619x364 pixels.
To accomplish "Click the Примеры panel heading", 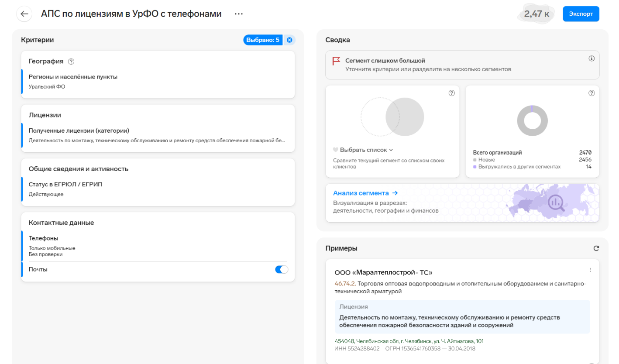I will click(341, 248).
